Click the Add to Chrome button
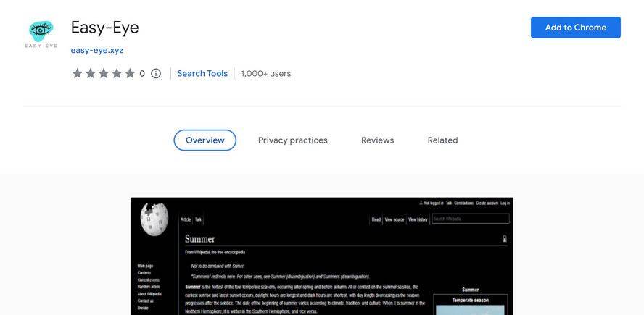 575,28
